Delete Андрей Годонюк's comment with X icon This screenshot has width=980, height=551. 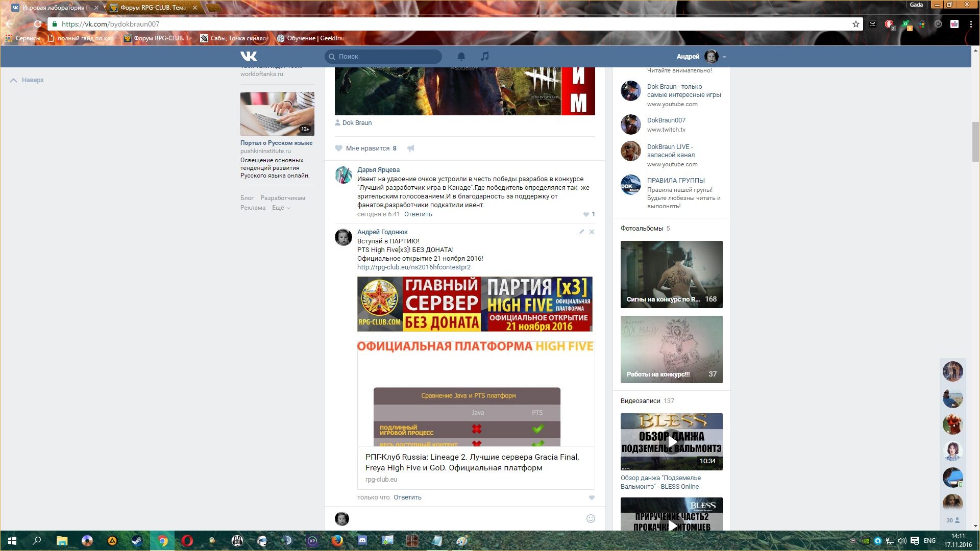[x=592, y=232]
